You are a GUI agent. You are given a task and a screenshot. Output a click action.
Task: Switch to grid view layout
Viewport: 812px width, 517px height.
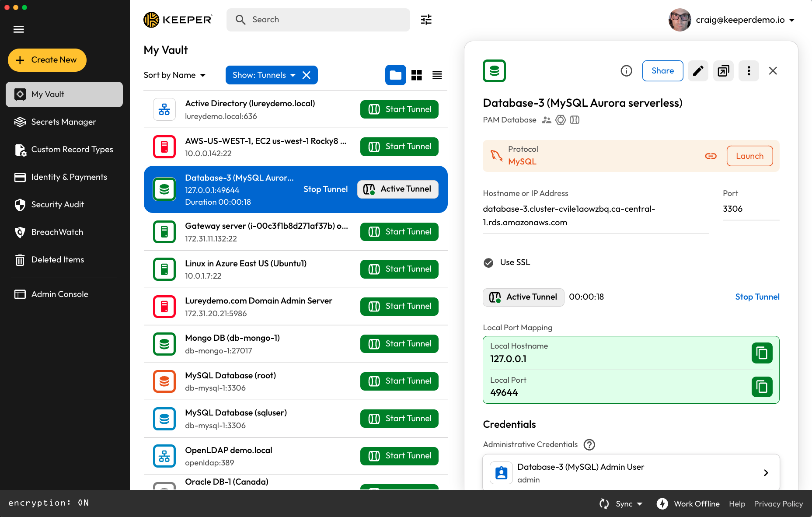tap(416, 75)
